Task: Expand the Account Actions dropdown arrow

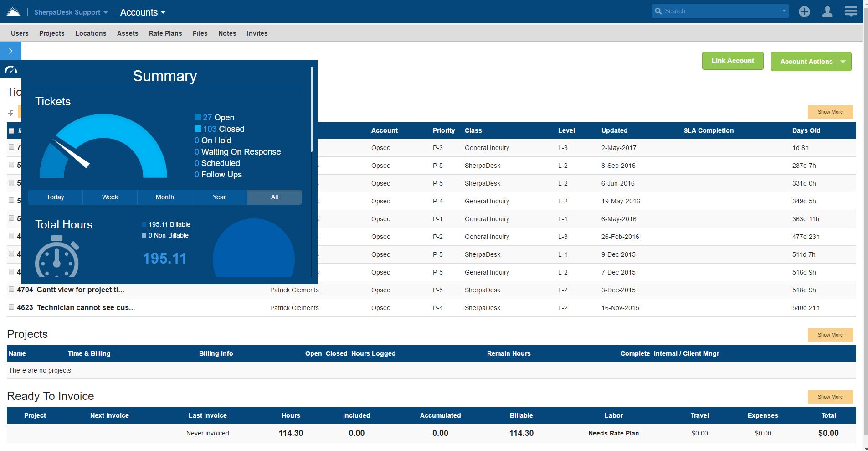Action: (843, 62)
